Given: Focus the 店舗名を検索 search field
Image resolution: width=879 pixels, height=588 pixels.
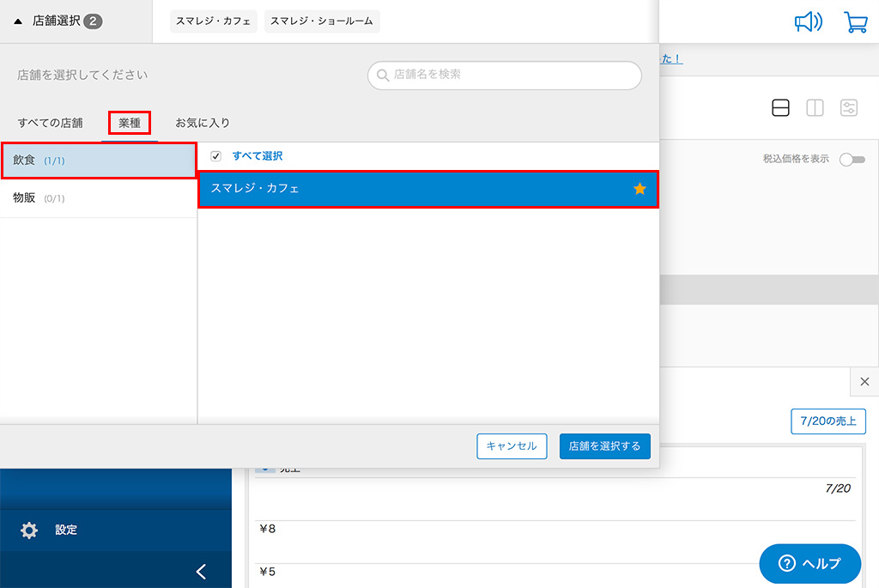Looking at the screenshot, I should (x=505, y=76).
